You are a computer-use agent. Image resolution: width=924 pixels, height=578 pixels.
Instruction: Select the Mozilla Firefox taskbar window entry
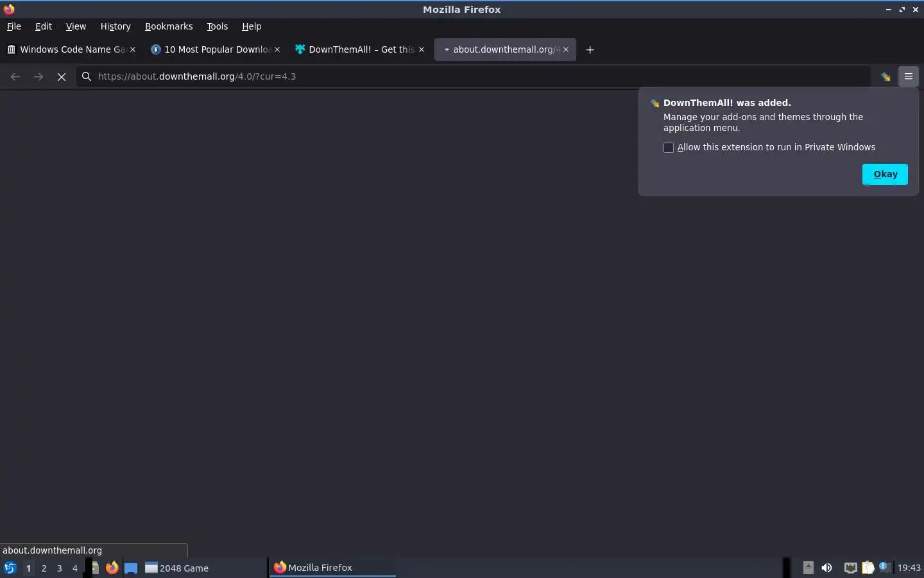tap(333, 568)
